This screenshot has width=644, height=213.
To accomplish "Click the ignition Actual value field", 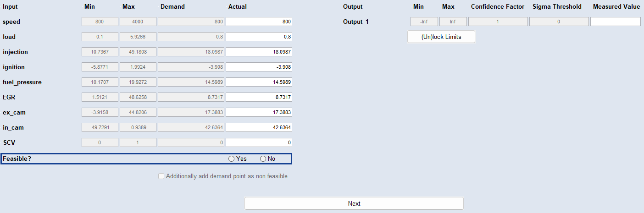I will [x=259, y=67].
